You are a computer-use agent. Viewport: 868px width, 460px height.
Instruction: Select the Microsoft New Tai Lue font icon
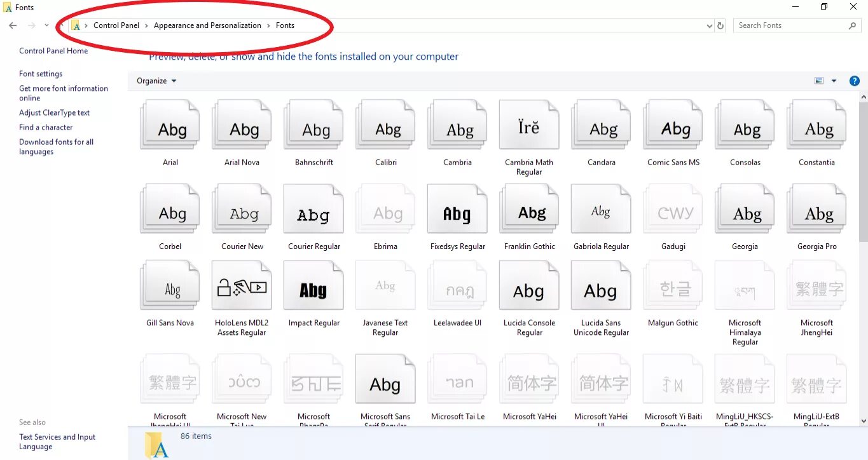pyautogui.click(x=242, y=379)
